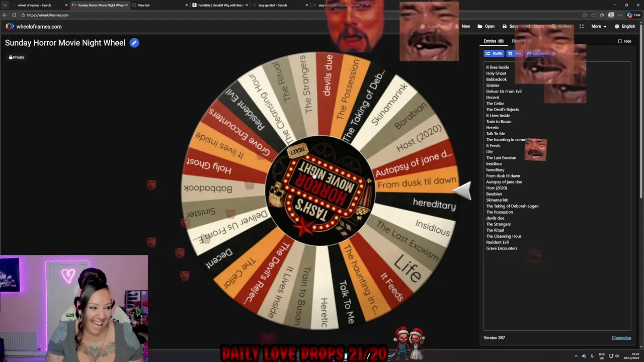Open taskbar clock showing 01:22
The width and height of the screenshot is (644, 362).
[x=631, y=356]
